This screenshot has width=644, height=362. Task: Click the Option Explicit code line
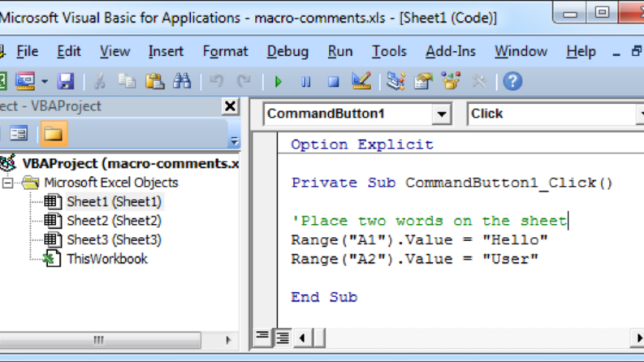[362, 144]
